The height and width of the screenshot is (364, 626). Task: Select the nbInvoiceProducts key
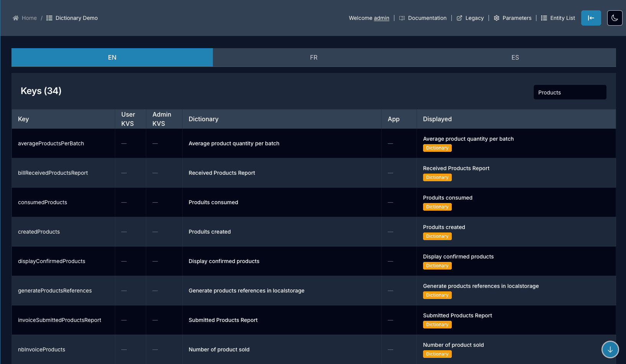point(42,349)
